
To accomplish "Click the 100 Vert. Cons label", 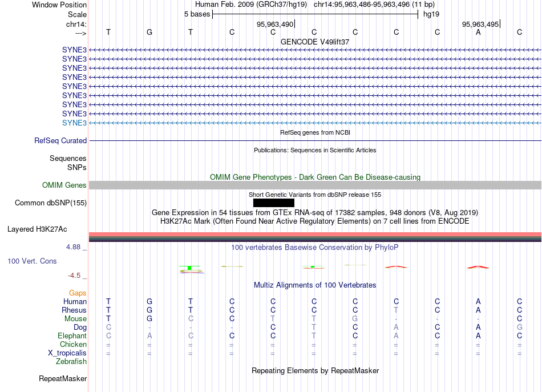I will 32,261.
